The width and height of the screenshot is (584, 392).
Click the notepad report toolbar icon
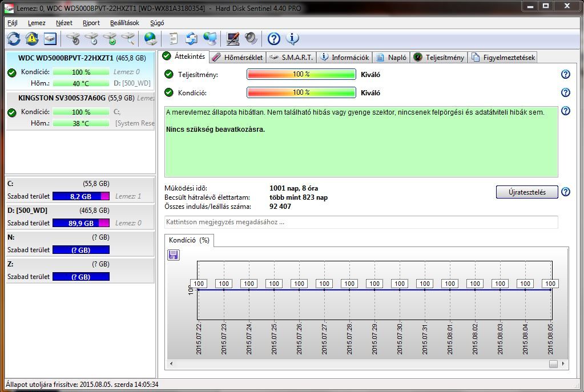(173, 39)
